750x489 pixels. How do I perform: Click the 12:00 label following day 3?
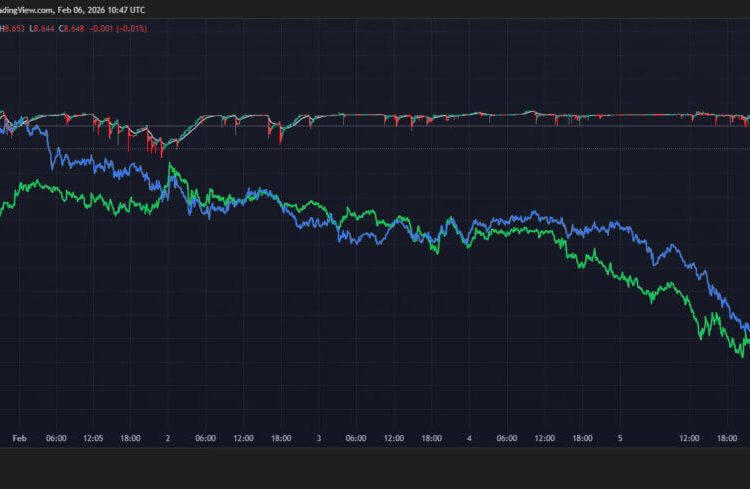click(x=394, y=438)
